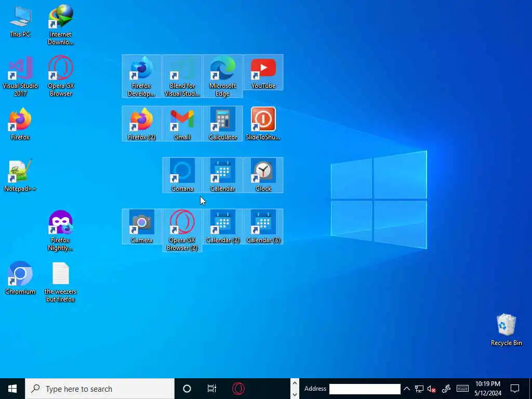This screenshot has height=399, width=532.
Task: Select the Recycle Bin
Action: point(506,330)
